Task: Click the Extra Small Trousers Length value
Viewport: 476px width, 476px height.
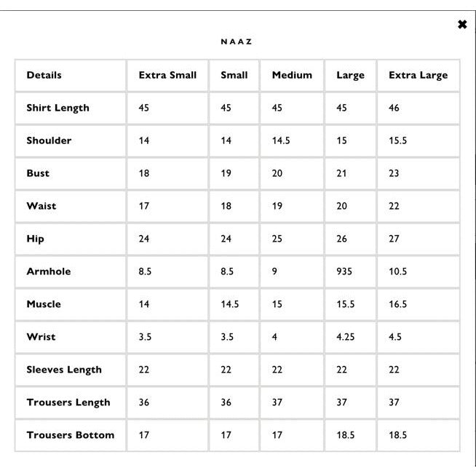Action: point(144,402)
